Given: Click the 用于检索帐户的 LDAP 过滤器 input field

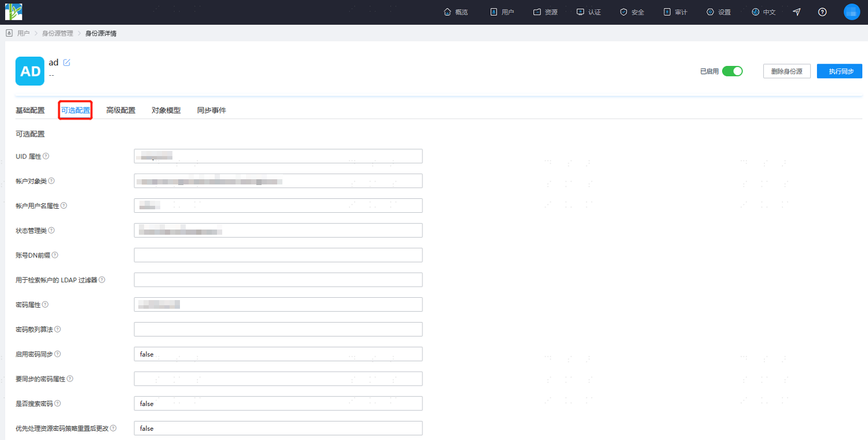Looking at the screenshot, I should click(x=278, y=280).
